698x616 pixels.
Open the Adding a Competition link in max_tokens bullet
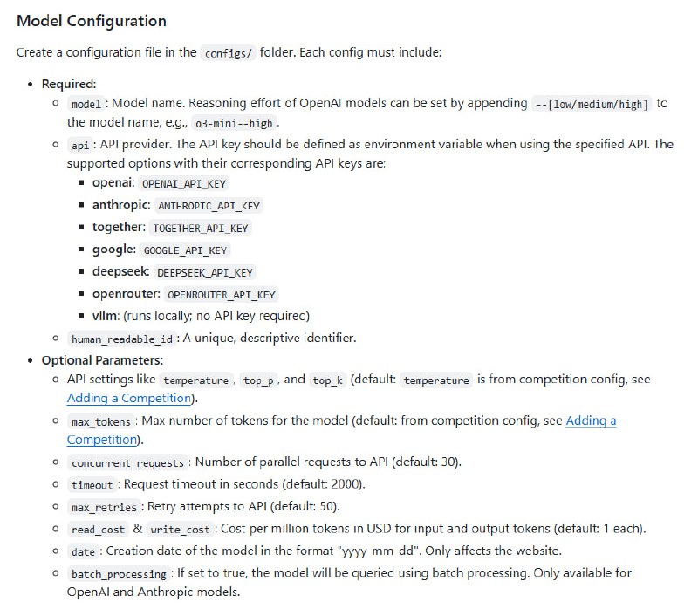coord(591,421)
